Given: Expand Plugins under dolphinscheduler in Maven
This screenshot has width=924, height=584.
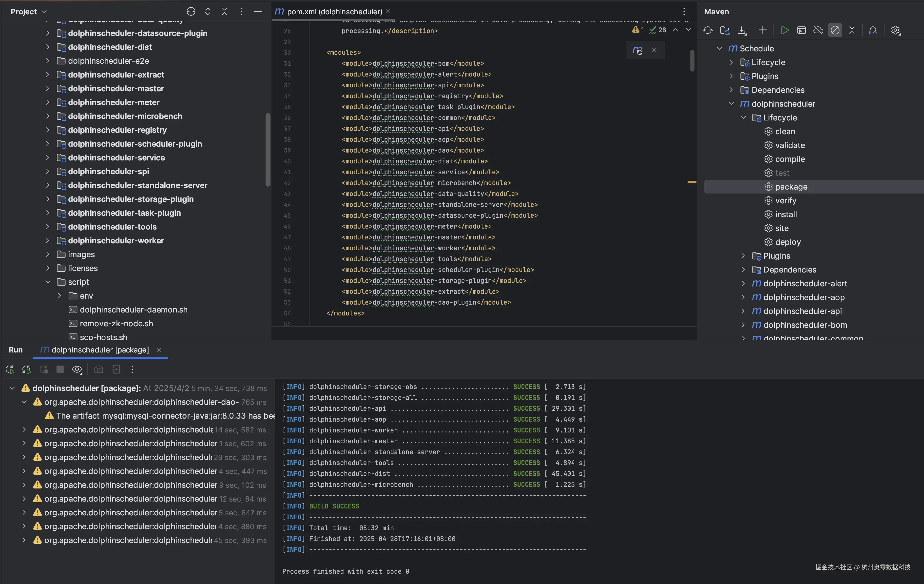Looking at the screenshot, I should (x=743, y=255).
